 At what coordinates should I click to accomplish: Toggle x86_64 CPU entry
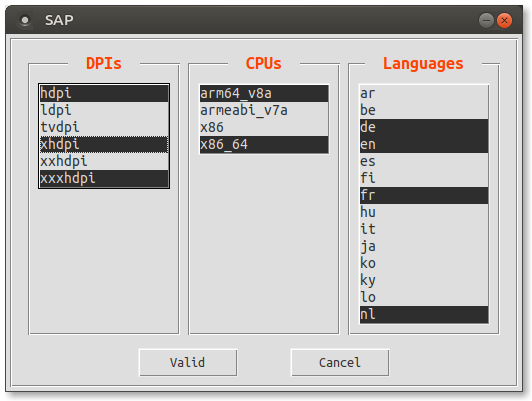(264, 145)
